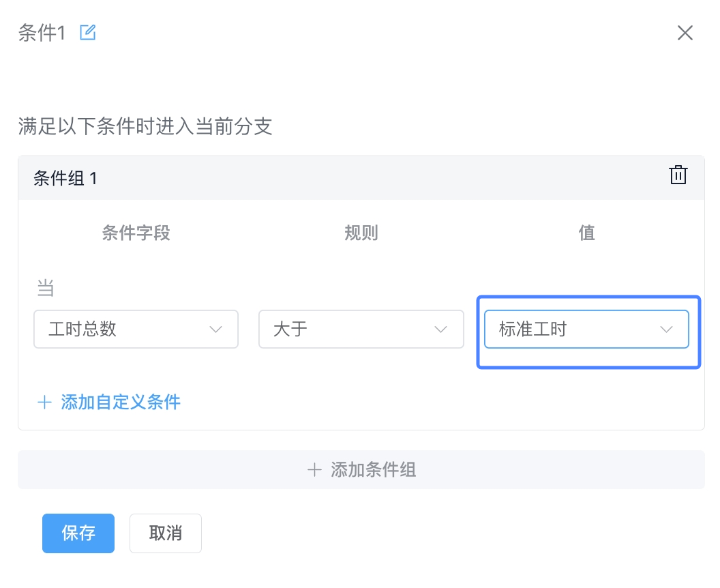The width and height of the screenshot is (720, 588).
Task: Expand the chevron arrow of 工时总数 field
Action: click(216, 329)
